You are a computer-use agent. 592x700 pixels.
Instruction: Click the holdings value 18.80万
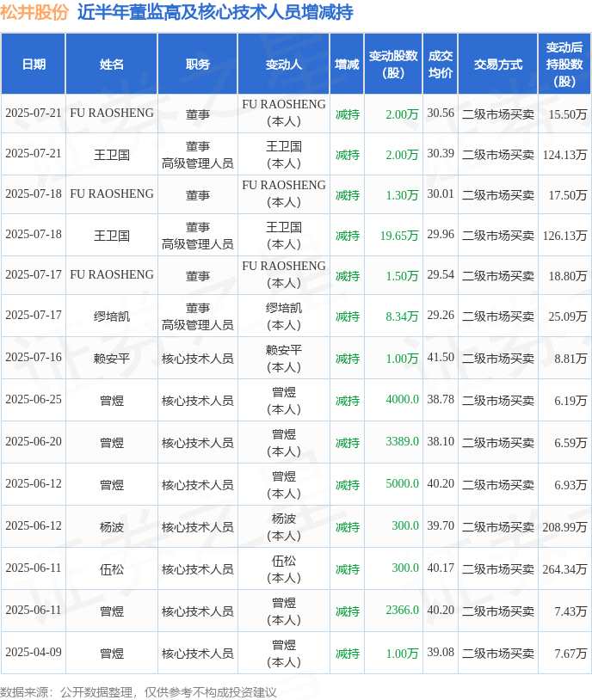(567, 276)
